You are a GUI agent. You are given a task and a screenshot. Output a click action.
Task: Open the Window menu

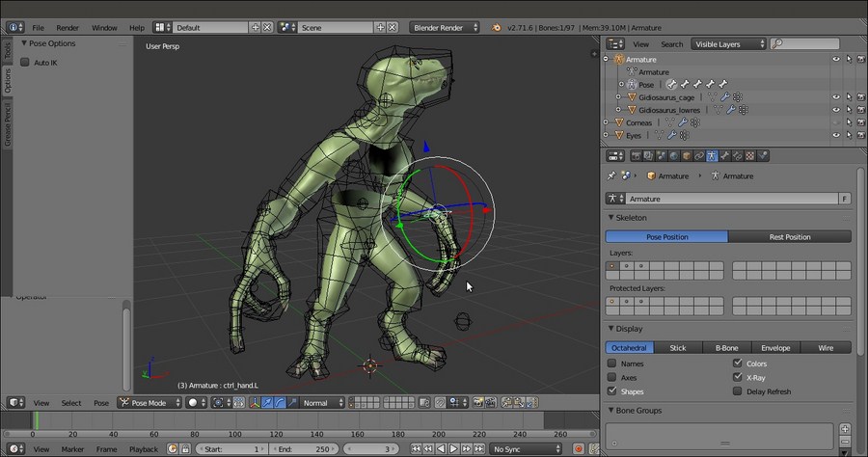point(104,28)
